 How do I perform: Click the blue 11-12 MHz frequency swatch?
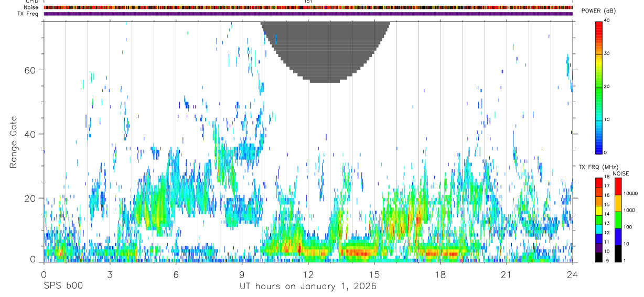pyautogui.click(x=598, y=239)
